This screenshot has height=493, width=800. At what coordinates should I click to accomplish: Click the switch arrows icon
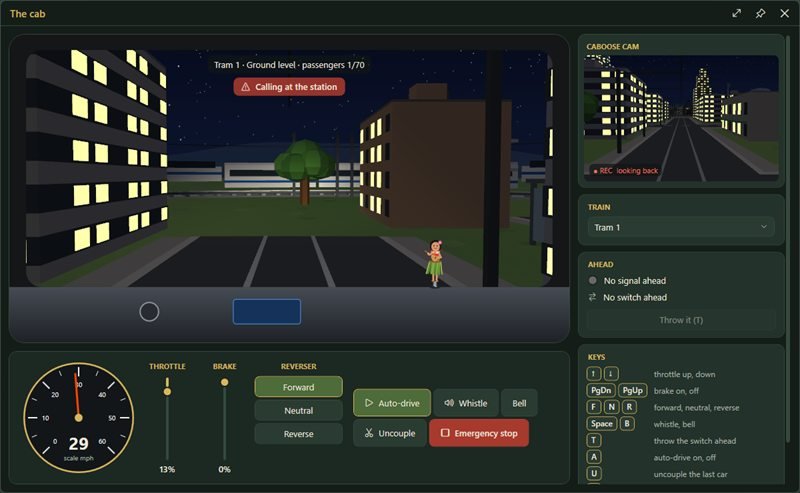click(x=592, y=297)
